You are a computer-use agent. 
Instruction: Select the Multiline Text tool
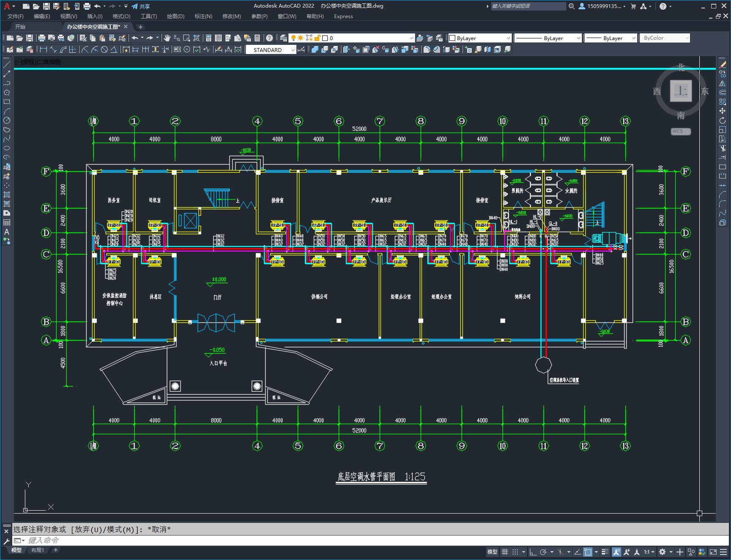pos(7,232)
